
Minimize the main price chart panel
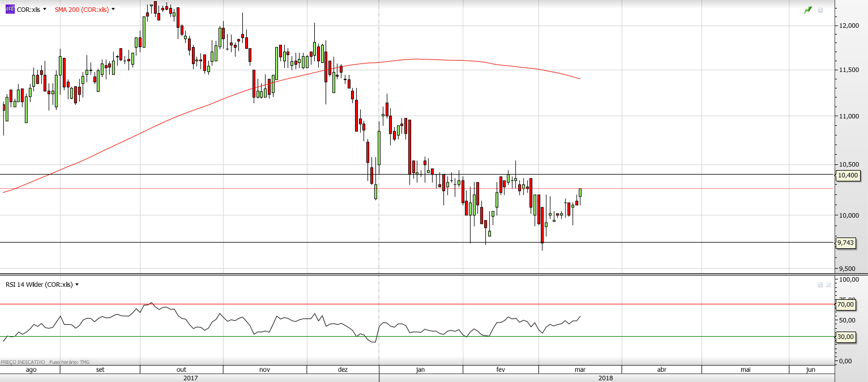click(x=820, y=10)
